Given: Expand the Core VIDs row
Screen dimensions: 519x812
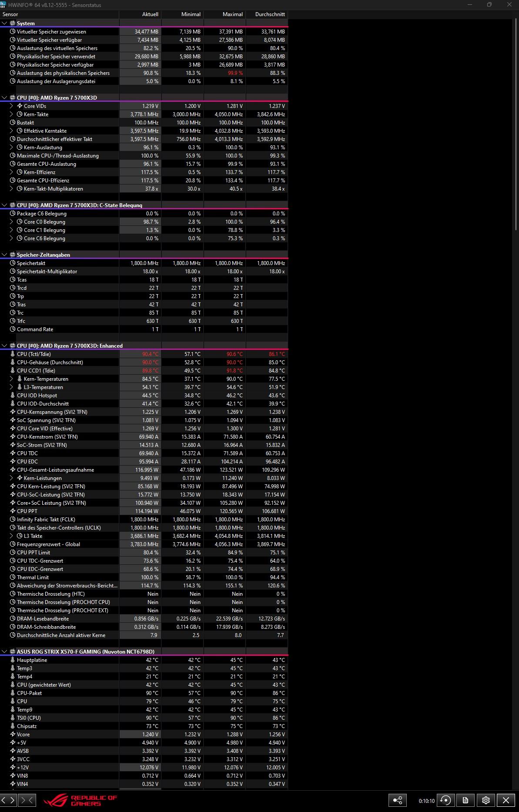Looking at the screenshot, I should pos(11,106).
